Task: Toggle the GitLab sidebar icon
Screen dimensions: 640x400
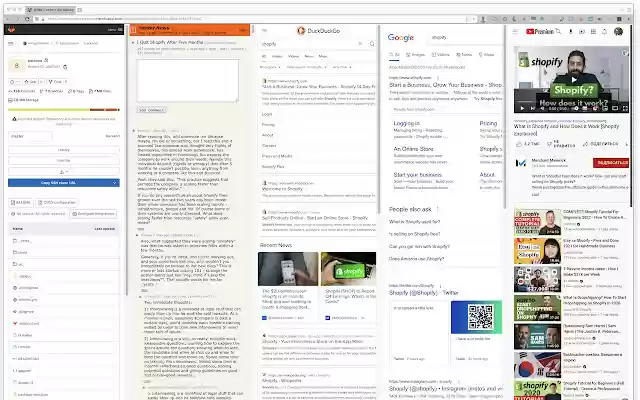Action: click(x=11, y=43)
